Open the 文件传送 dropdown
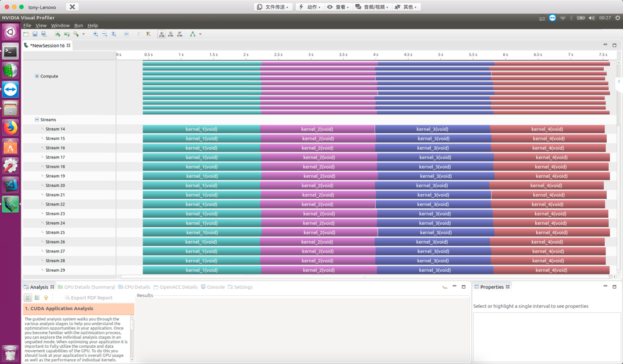This screenshot has height=364, width=623. click(x=273, y=7)
